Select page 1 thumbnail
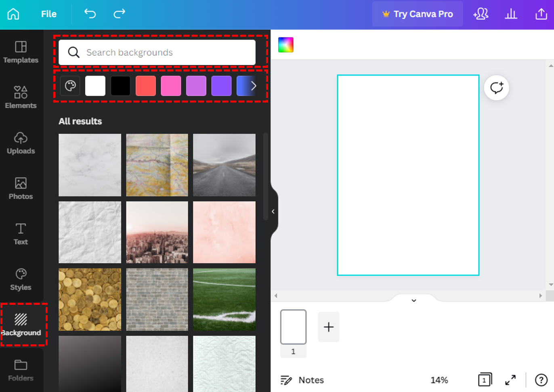554x392 pixels. coord(294,327)
